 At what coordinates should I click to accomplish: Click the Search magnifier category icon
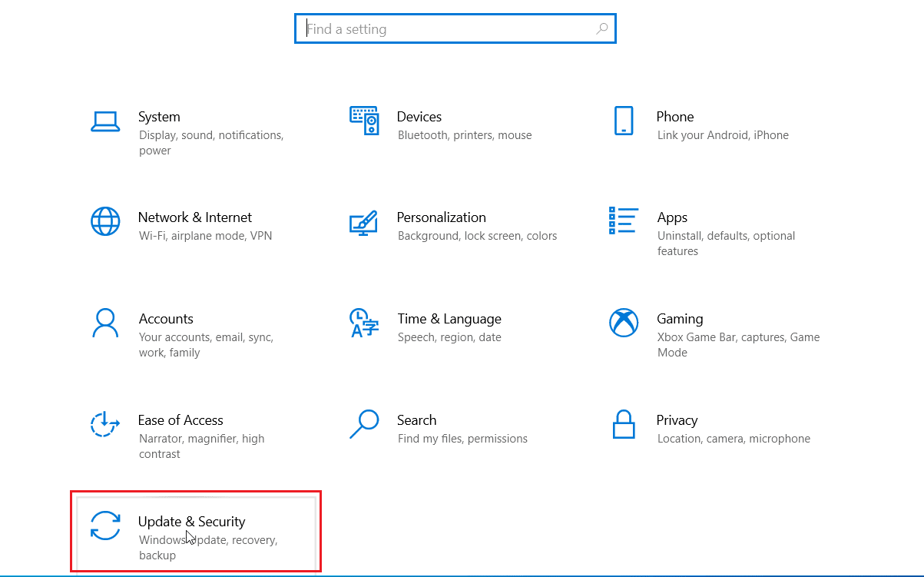[x=364, y=424]
